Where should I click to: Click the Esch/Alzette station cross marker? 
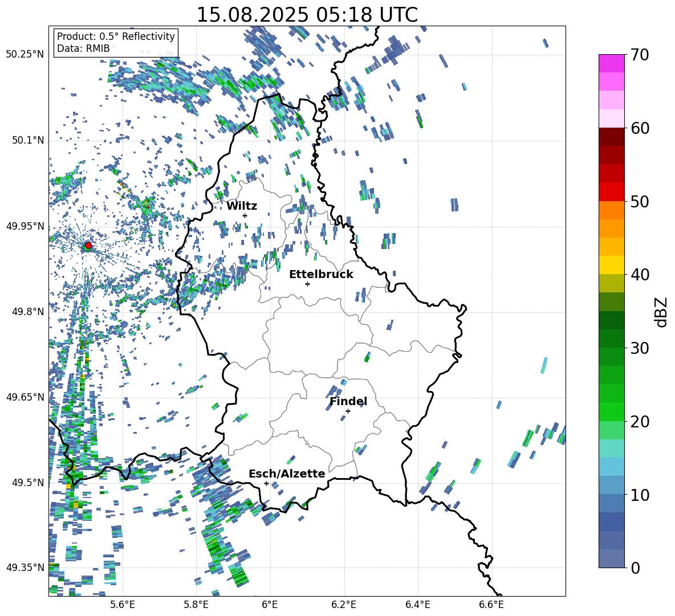[266, 483]
